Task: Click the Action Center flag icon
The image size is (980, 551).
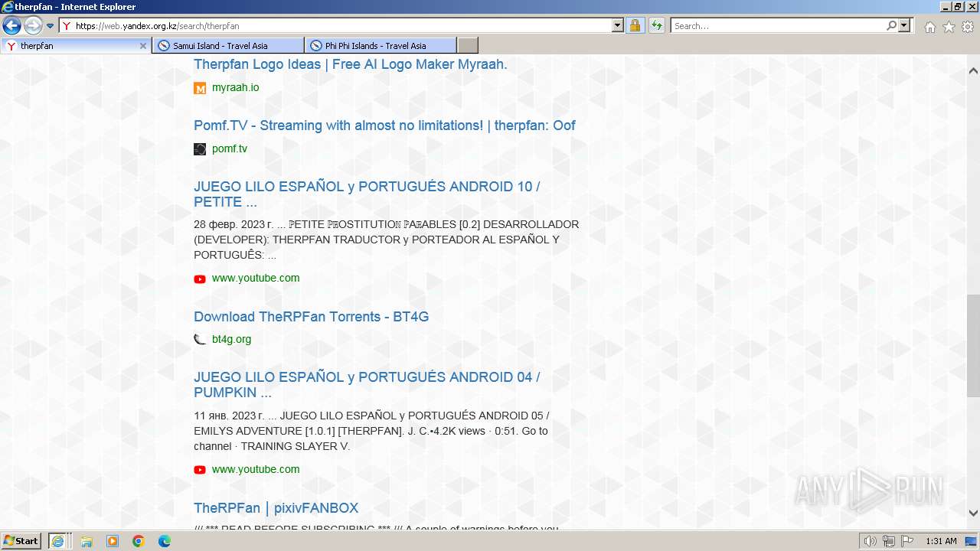Action: pyautogui.click(x=907, y=541)
